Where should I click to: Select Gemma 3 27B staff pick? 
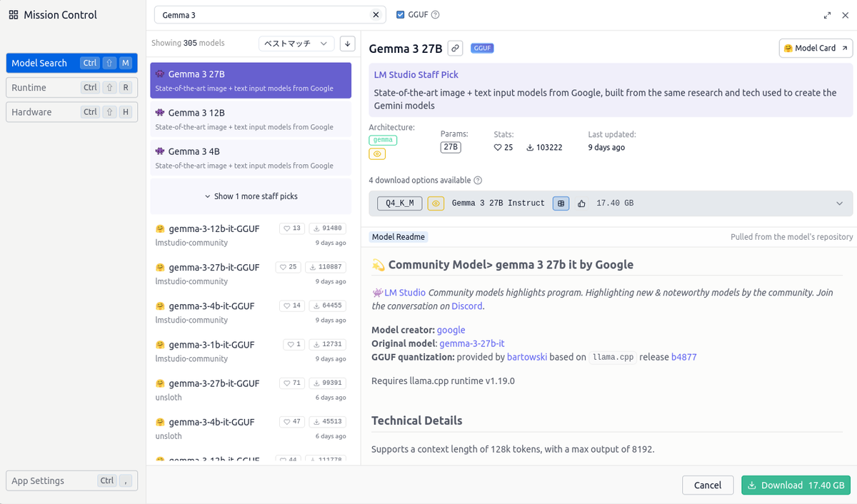tap(251, 81)
